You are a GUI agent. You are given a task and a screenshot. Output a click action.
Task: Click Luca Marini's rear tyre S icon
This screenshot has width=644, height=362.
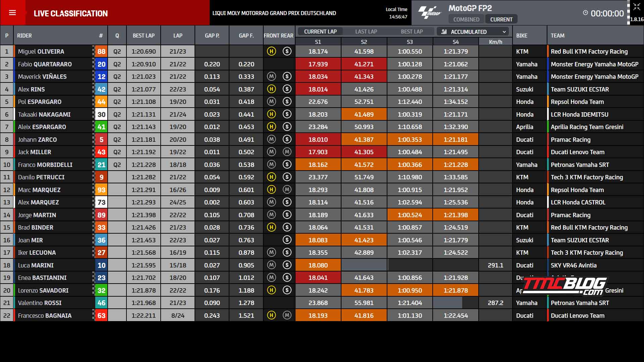pyautogui.click(x=287, y=265)
